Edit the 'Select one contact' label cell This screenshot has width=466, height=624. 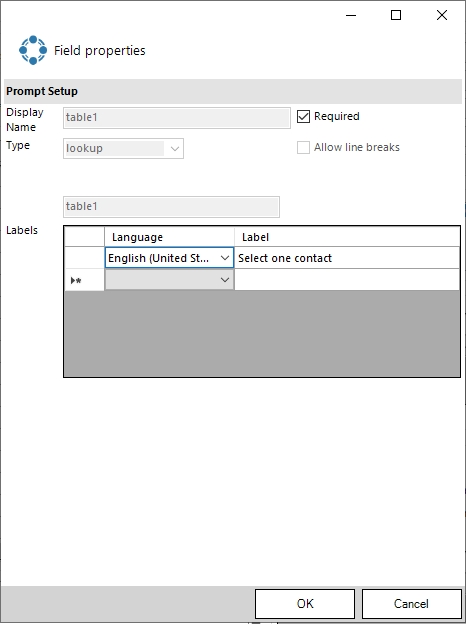(347, 258)
